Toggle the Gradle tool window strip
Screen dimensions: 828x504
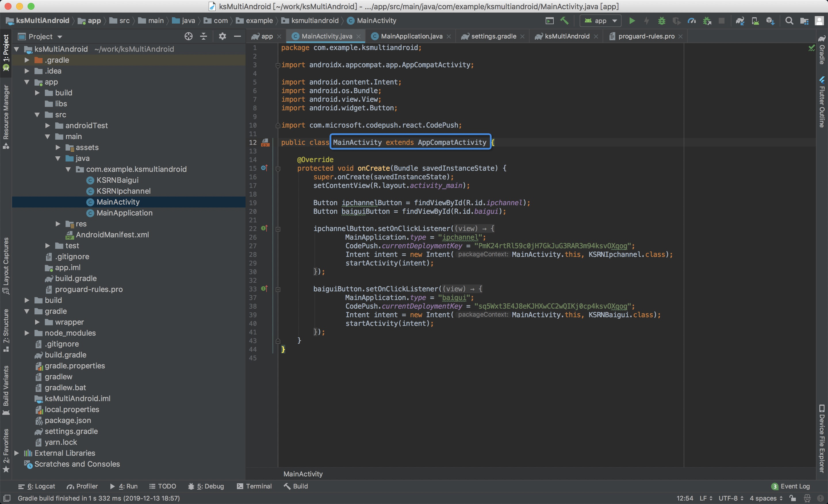point(822,50)
